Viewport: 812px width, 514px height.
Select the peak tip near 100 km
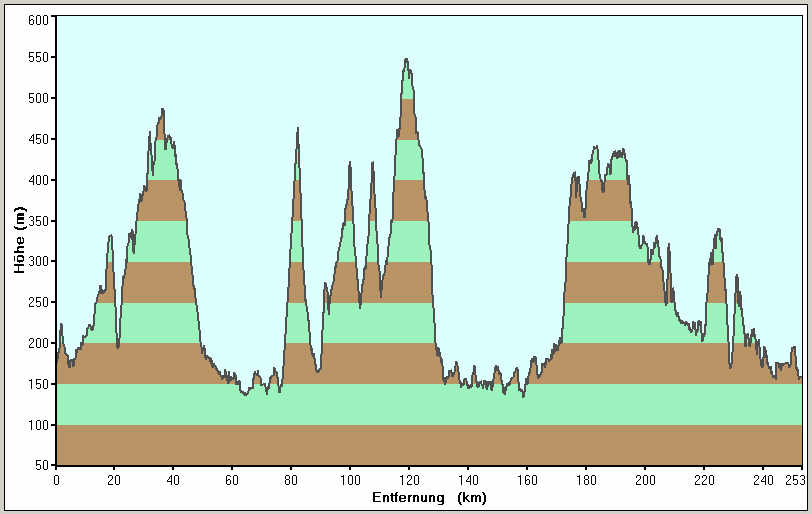tap(350, 163)
